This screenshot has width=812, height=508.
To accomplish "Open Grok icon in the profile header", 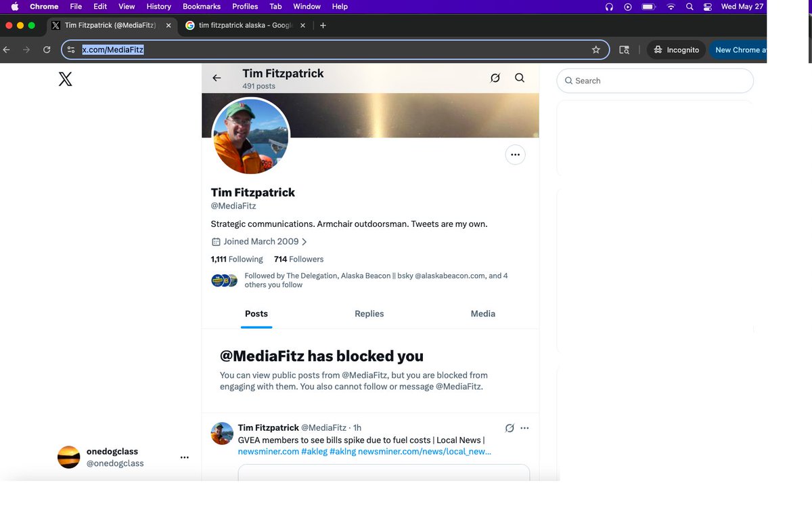I will coord(495,78).
